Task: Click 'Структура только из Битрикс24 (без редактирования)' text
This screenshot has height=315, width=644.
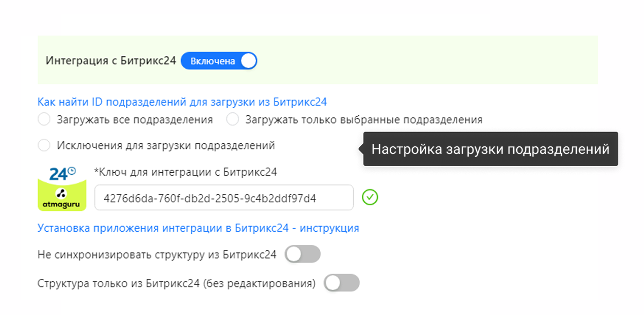Action: coord(177,283)
